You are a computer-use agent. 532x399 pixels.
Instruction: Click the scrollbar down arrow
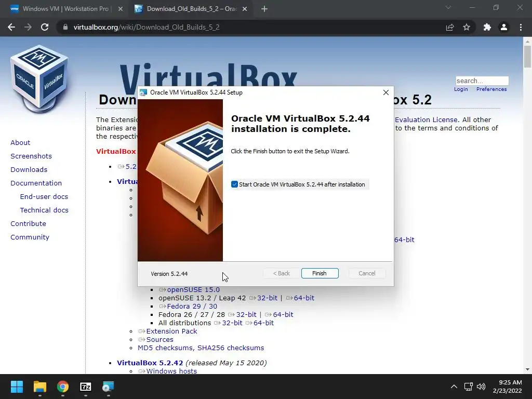(x=527, y=369)
